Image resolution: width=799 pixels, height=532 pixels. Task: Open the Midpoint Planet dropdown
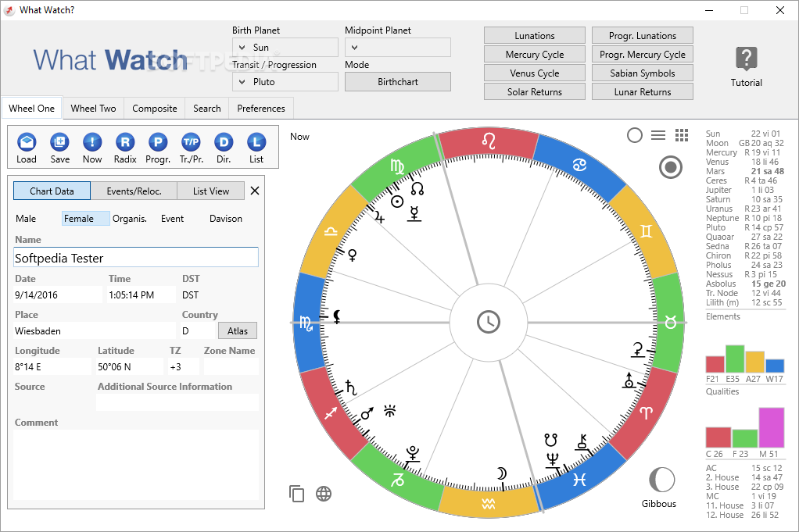tap(397, 48)
